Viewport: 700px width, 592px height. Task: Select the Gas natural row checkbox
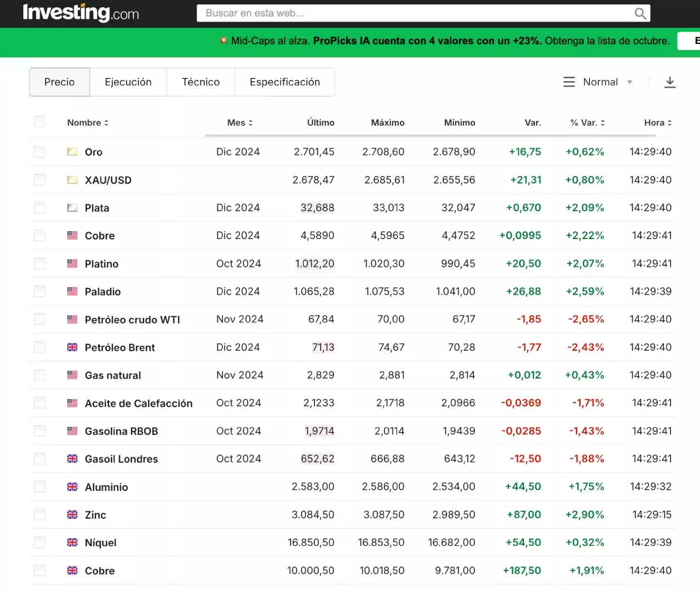(39, 375)
